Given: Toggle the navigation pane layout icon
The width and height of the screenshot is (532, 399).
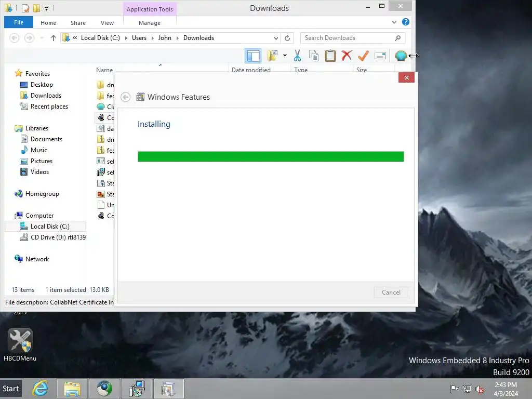Looking at the screenshot, I should (x=253, y=56).
